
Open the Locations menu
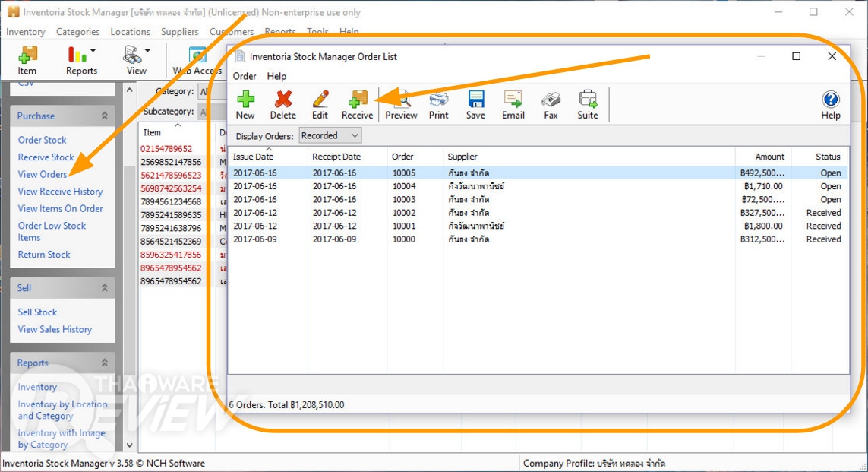130,32
